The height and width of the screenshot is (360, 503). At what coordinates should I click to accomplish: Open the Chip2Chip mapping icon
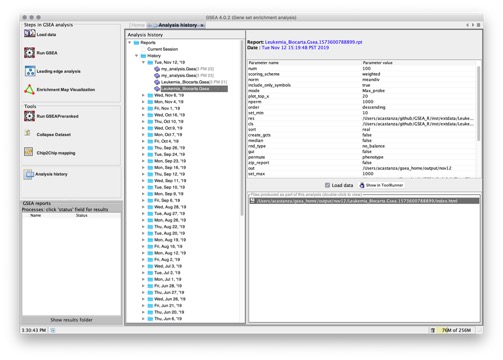click(x=29, y=152)
